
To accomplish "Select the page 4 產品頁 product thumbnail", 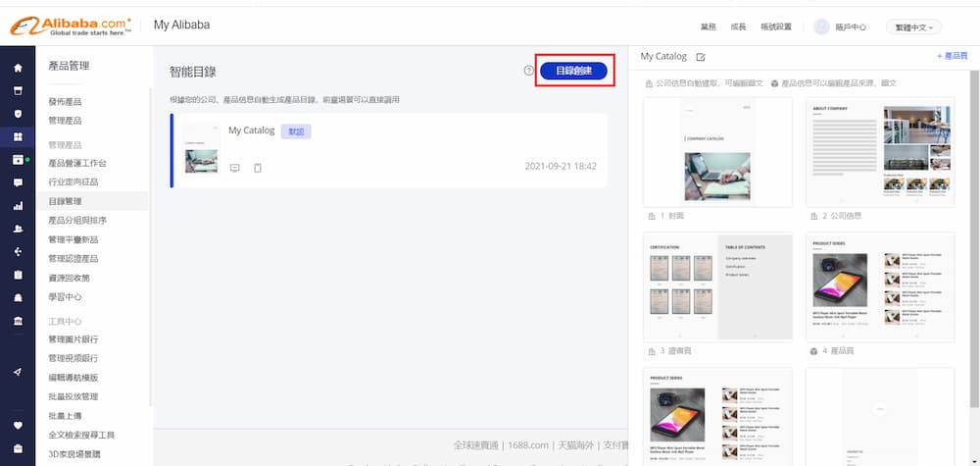I will tap(880, 286).
